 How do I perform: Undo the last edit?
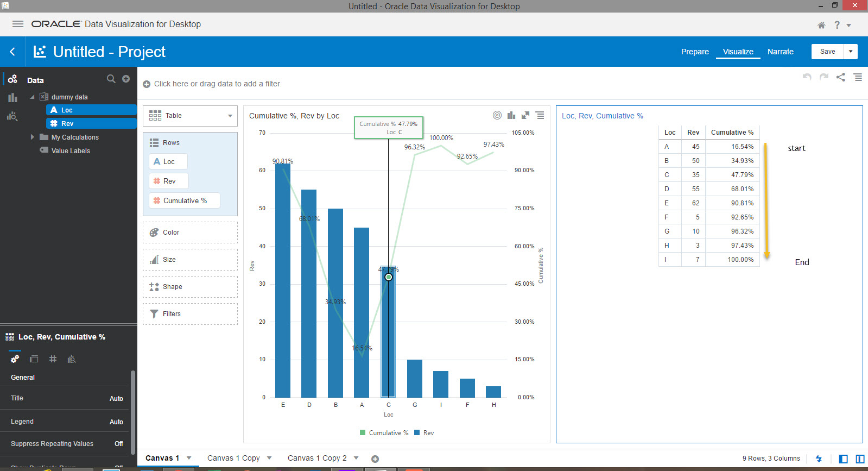pos(807,77)
